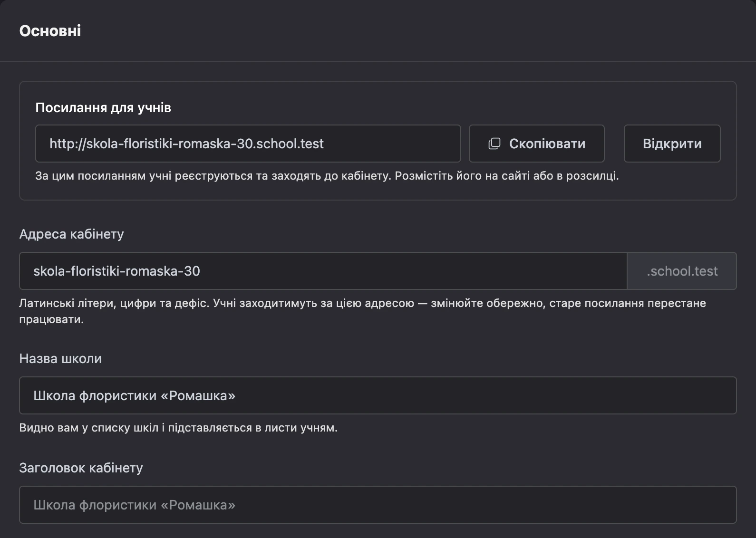Click the .school.test domain suffix
756x538 pixels.
point(682,271)
